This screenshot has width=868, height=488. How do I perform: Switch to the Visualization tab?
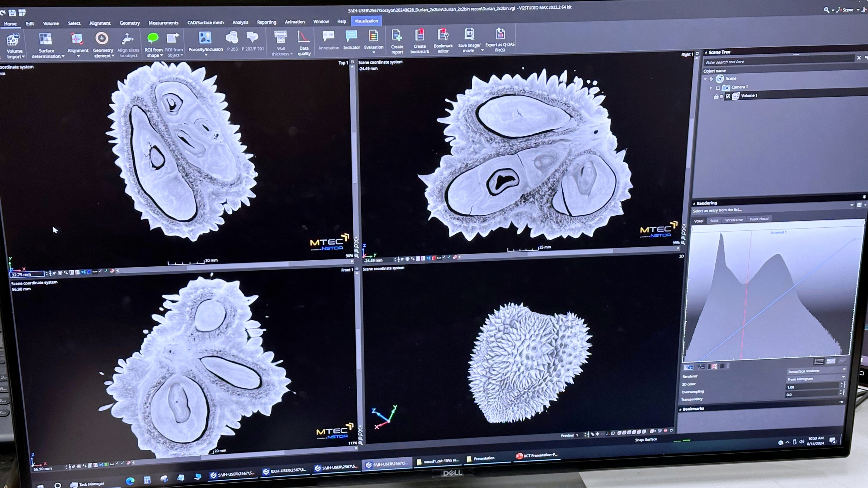(366, 21)
